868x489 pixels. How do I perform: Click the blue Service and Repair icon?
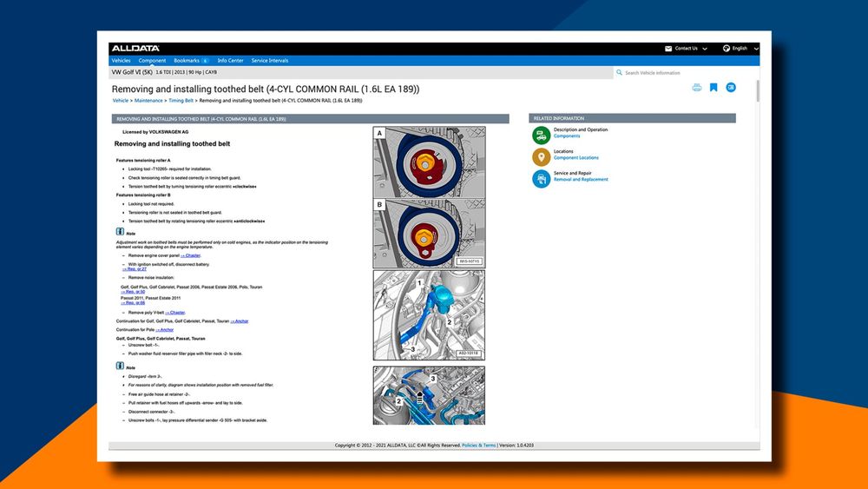coord(542,179)
